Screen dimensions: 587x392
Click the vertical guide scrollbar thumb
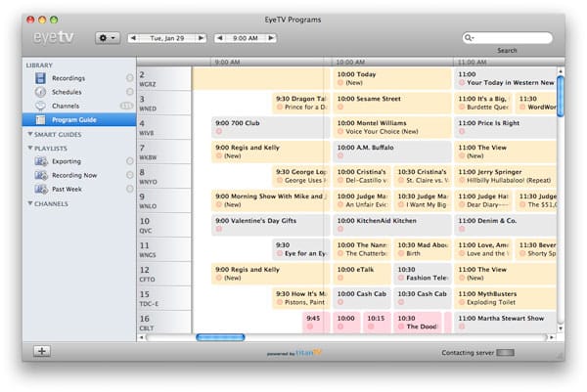click(561, 97)
